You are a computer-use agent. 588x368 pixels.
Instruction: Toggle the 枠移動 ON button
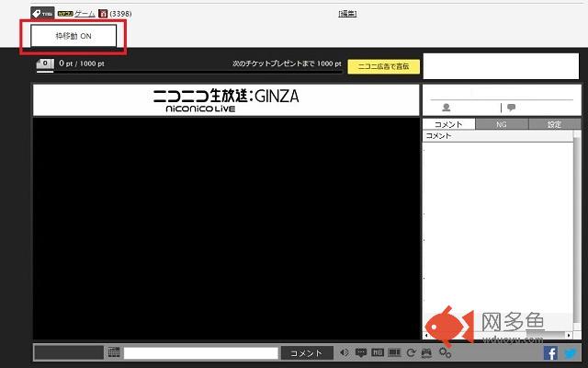73,36
